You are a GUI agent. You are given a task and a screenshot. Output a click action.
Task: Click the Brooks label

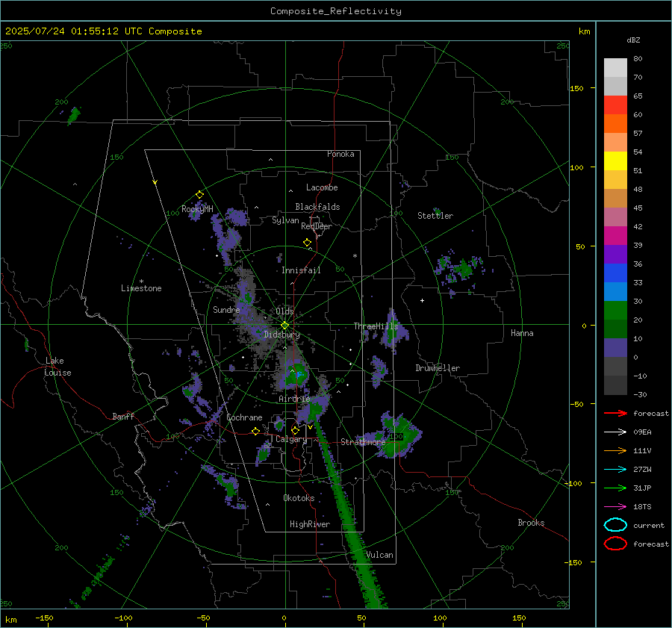coord(531,523)
